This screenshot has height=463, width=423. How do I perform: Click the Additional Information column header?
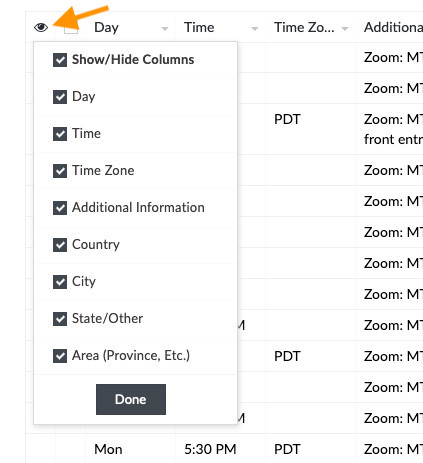[x=393, y=27]
